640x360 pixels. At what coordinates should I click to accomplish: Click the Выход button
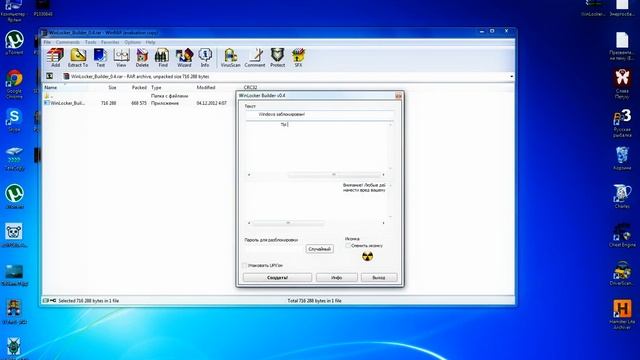(x=379, y=278)
